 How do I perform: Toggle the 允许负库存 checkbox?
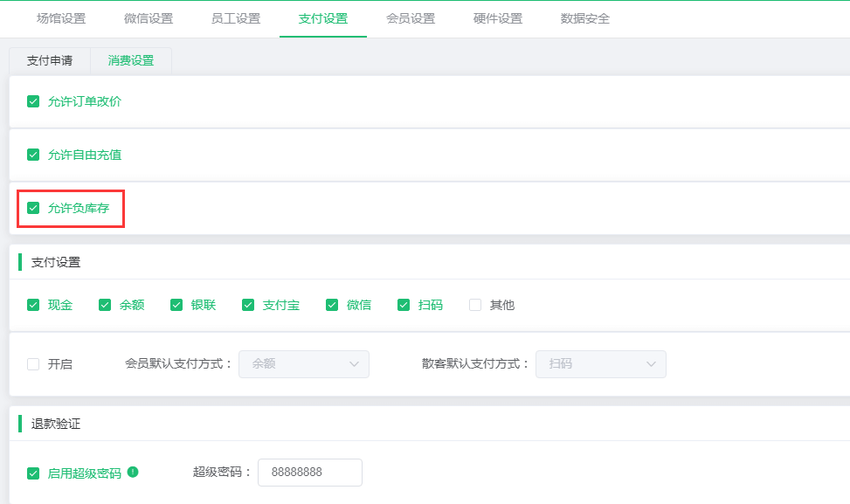pos(32,208)
